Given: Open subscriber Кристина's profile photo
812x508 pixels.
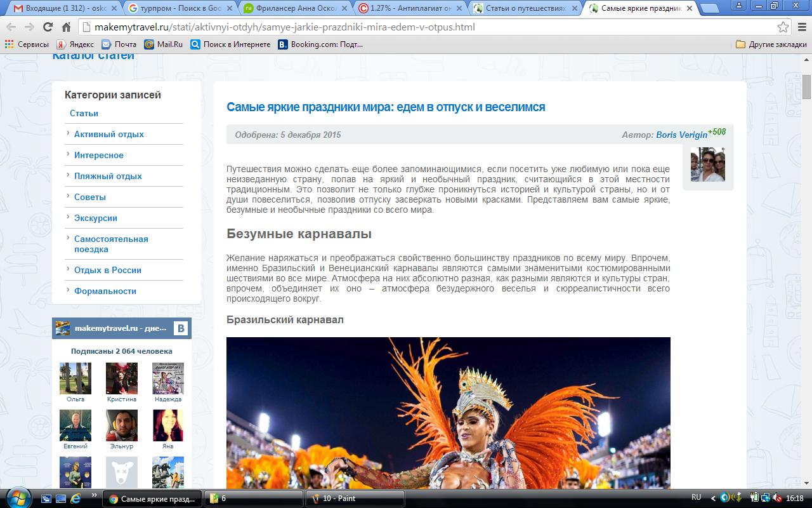Looking at the screenshot, I should tap(122, 378).
